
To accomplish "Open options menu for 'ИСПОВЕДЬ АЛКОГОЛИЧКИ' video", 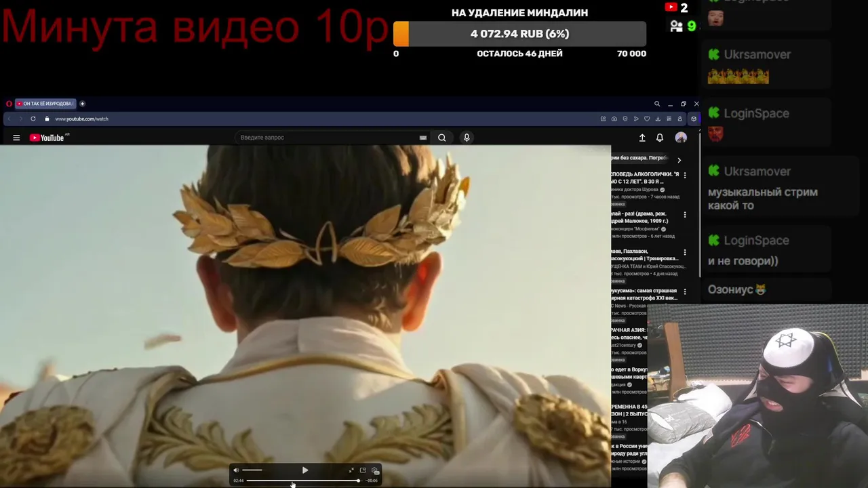I will (685, 175).
